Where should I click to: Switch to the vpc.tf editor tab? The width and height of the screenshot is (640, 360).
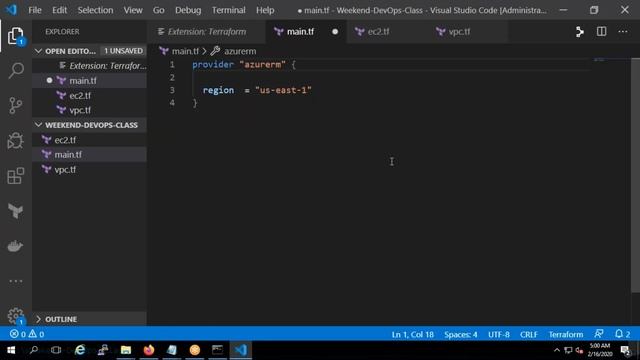(467, 32)
